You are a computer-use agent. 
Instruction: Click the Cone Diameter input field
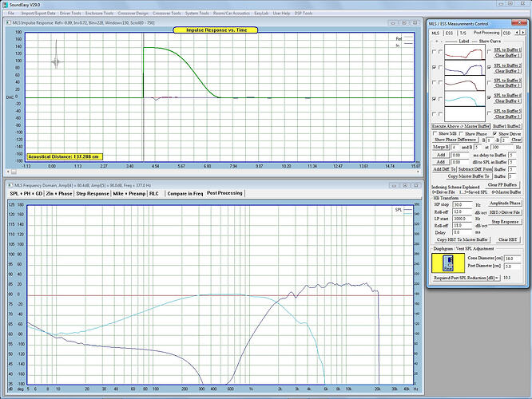point(512,258)
